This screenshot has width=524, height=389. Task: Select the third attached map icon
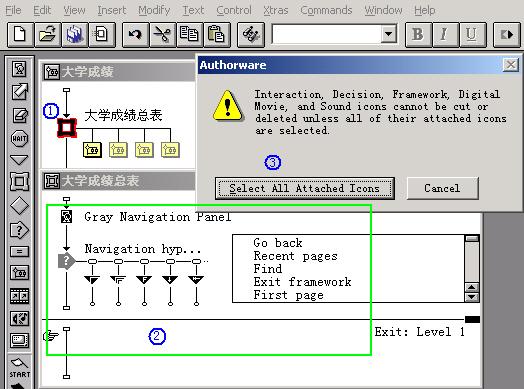pyautogui.click(x=144, y=150)
